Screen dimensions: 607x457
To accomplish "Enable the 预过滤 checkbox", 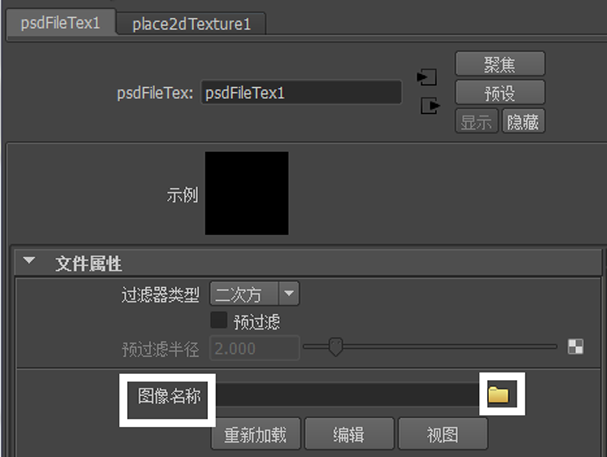I will [x=218, y=321].
